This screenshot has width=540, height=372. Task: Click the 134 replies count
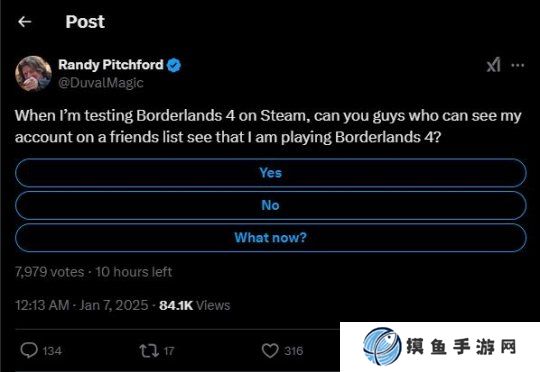tap(52, 351)
